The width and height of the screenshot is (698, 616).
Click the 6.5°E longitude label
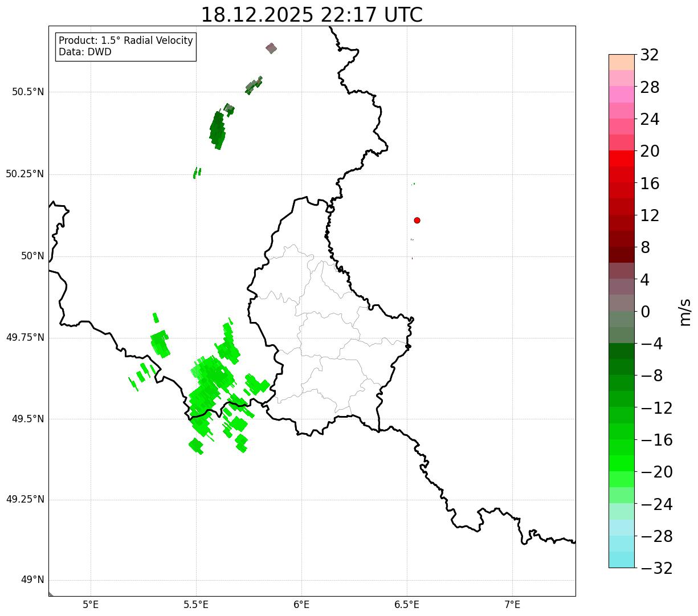pos(407,605)
